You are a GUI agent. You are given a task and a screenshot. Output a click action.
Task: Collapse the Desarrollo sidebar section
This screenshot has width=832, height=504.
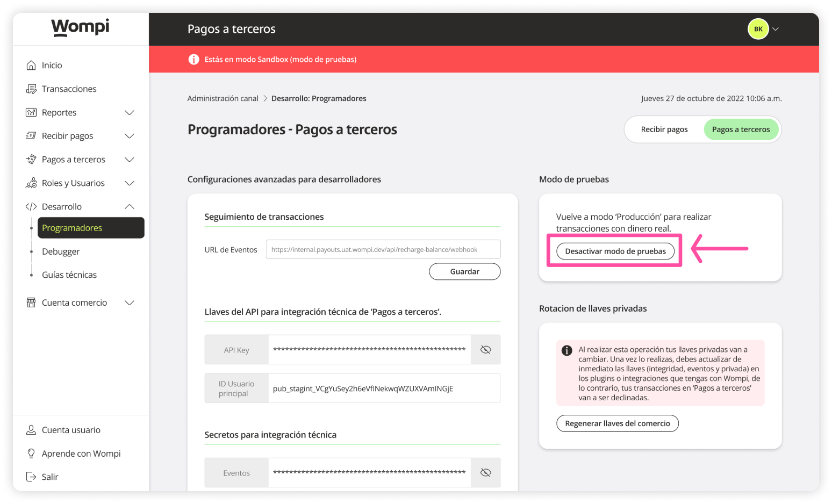click(129, 207)
